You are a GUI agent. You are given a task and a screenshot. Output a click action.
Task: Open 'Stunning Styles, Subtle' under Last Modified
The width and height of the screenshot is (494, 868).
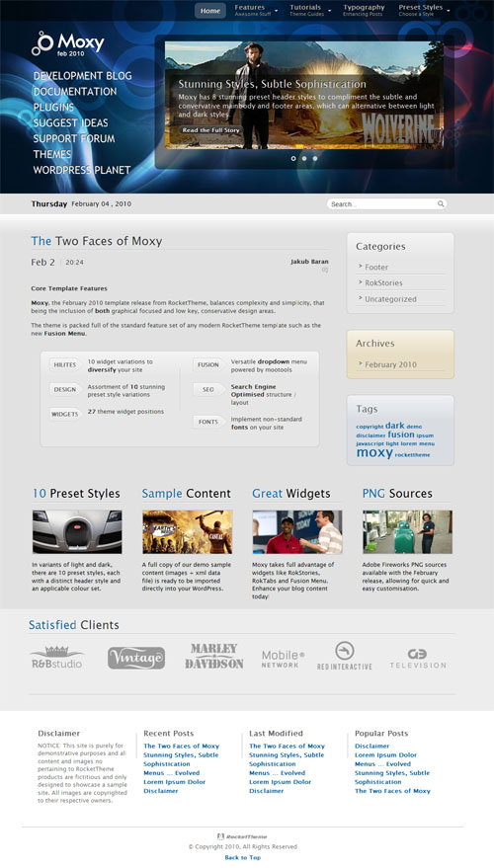click(x=287, y=755)
